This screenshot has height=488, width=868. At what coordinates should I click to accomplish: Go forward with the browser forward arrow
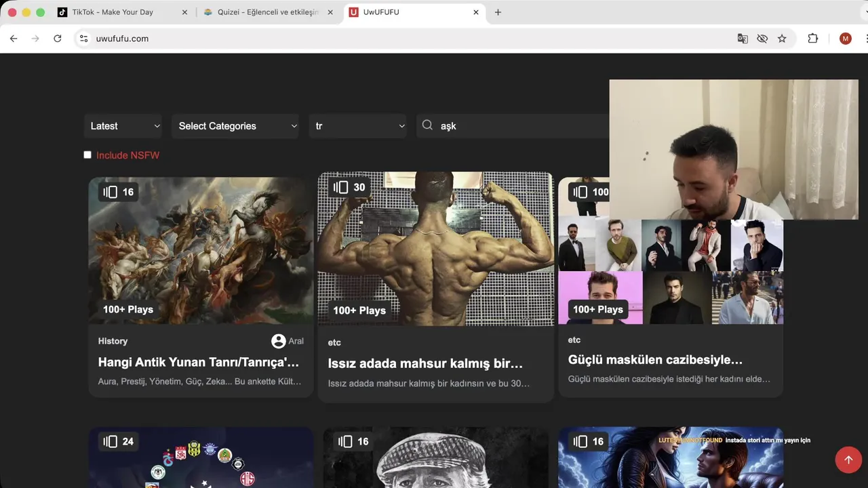pyautogui.click(x=35, y=39)
